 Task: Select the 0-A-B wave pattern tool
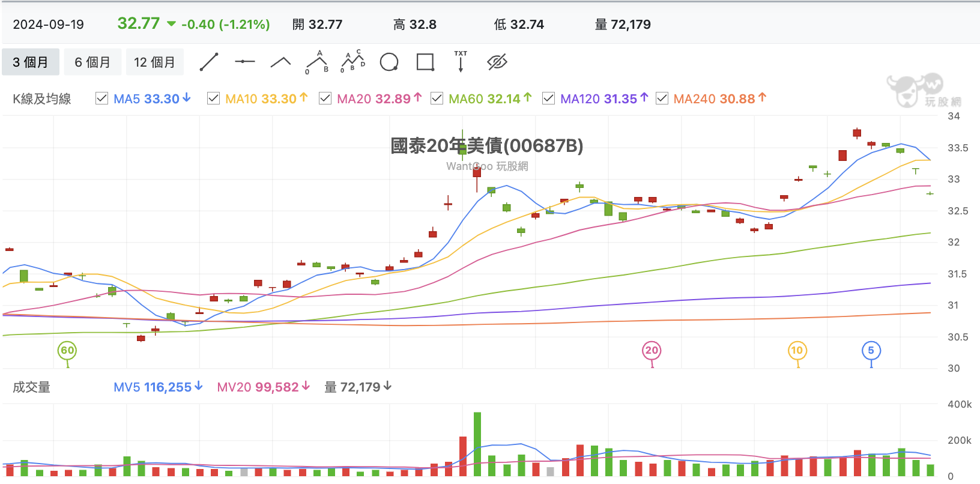pyautogui.click(x=317, y=62)
